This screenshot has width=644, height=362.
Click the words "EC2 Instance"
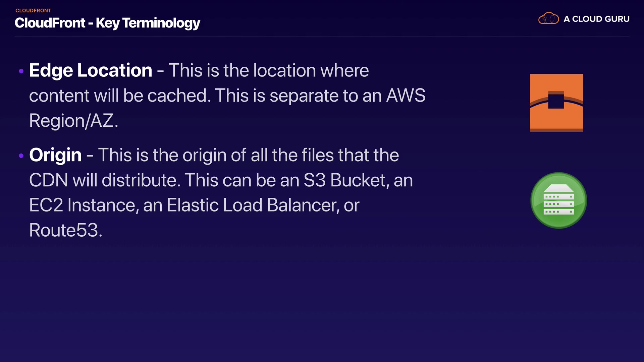coord(83,205)
